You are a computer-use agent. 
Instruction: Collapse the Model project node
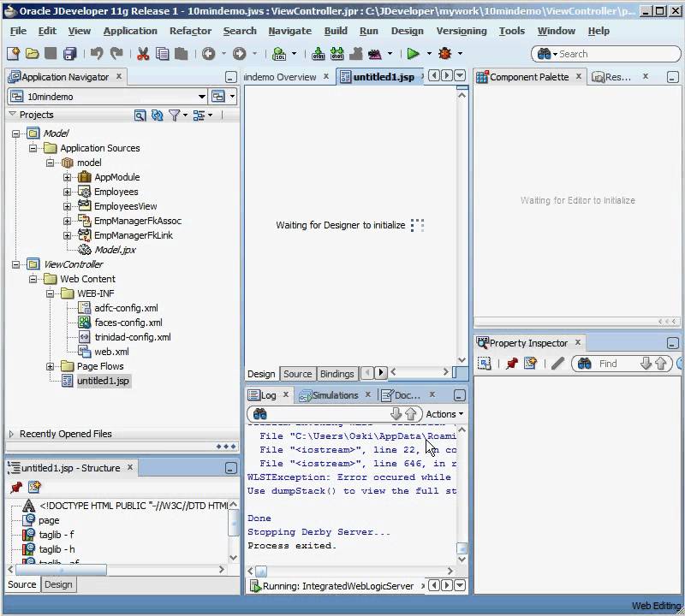point(15,133)
